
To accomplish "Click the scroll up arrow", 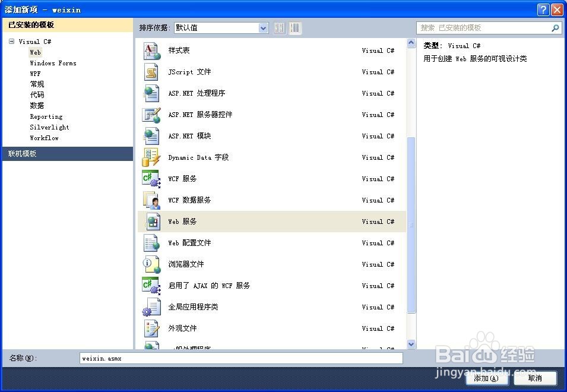I will coord(411,43).
